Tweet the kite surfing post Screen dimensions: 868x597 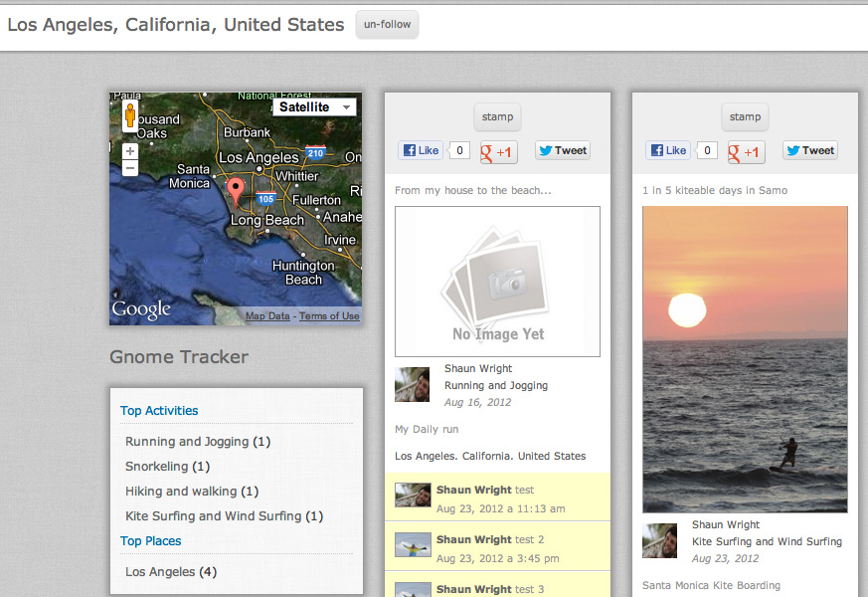pos(810,150)
